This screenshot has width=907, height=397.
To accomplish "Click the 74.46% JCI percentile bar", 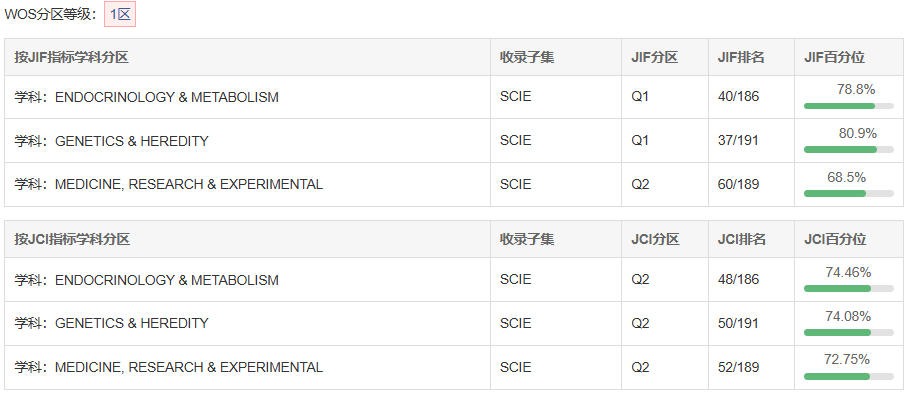I will point(849,288).
